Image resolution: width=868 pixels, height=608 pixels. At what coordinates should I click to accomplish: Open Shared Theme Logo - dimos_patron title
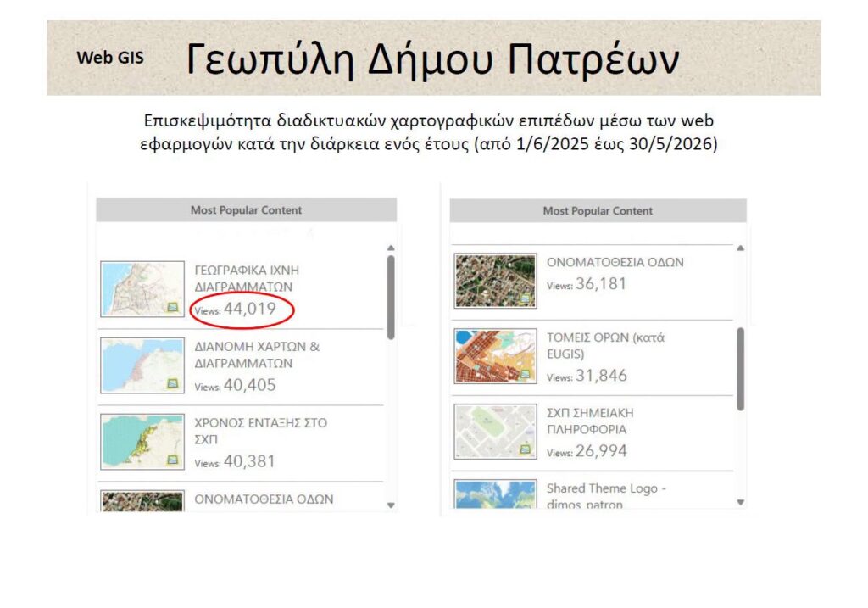(606, 496)
